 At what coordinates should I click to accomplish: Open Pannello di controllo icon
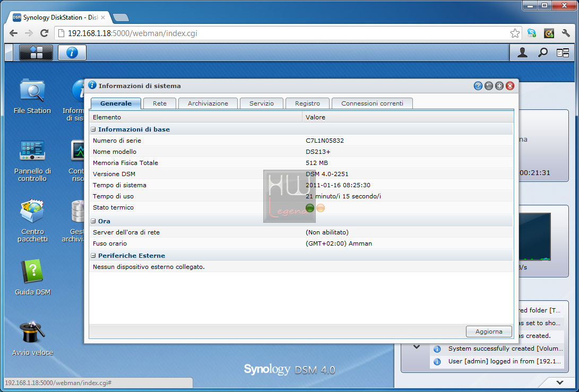(32, 161)
